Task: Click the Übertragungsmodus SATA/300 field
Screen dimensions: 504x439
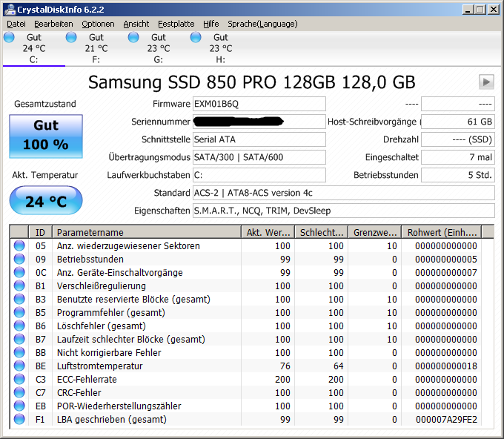Action: tap(259, 157)
